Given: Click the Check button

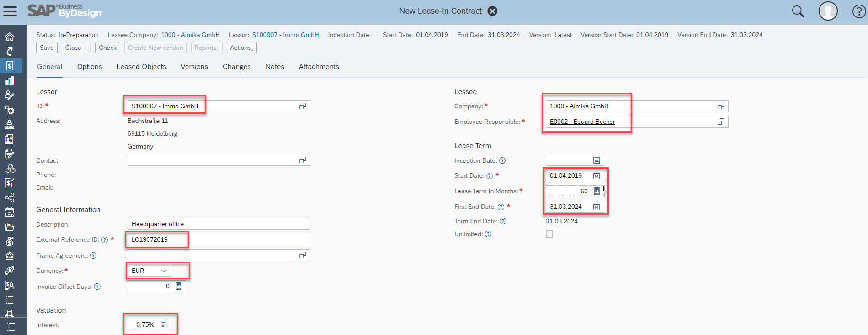Looking at the screenshot, I should point(107,48).
